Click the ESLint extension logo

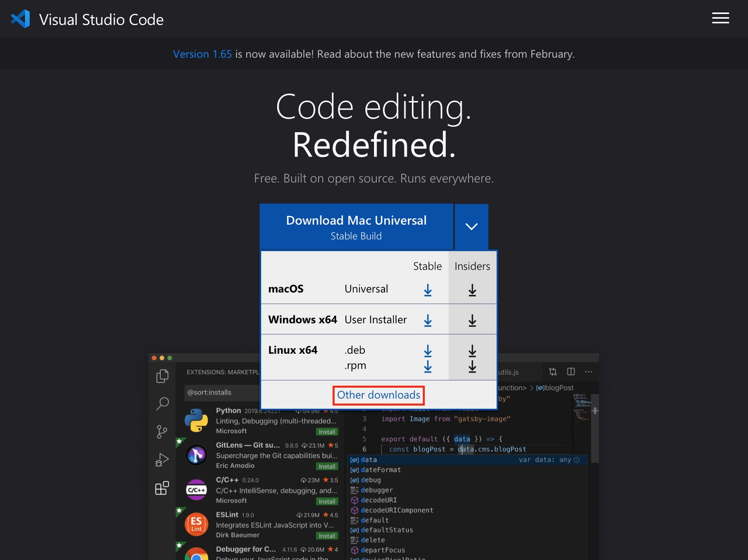coord(196,524)
